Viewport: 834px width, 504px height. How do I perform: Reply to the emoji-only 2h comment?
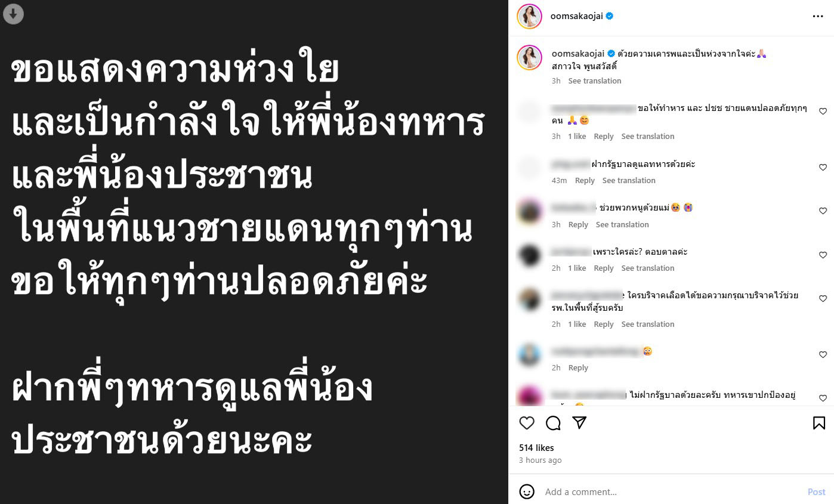(x=578, y=368)
